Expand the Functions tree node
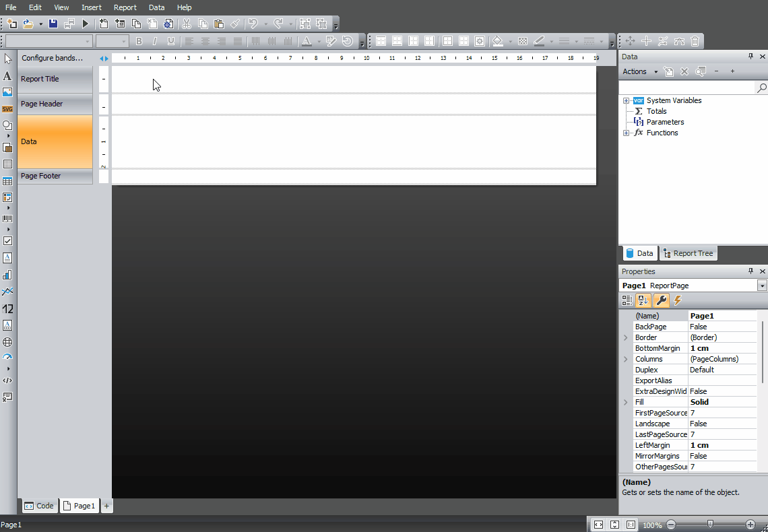 coord(626,133)
